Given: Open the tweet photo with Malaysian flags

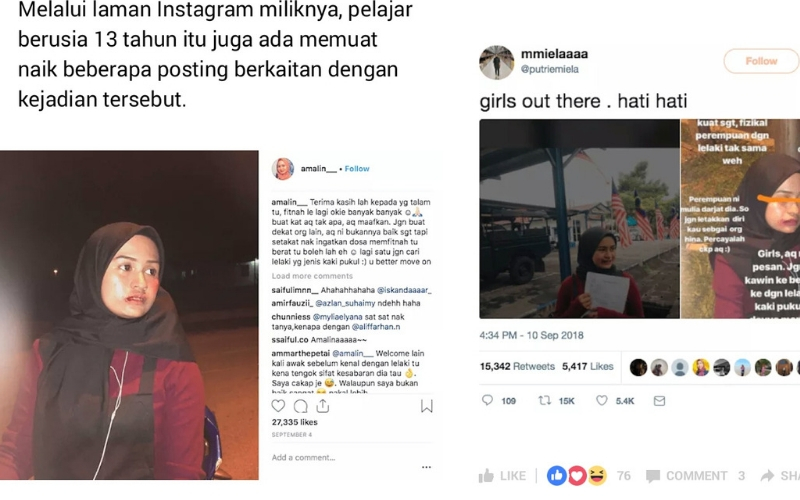Looking at the screenshot, I should pyautogui.click(x=579, y=219).
